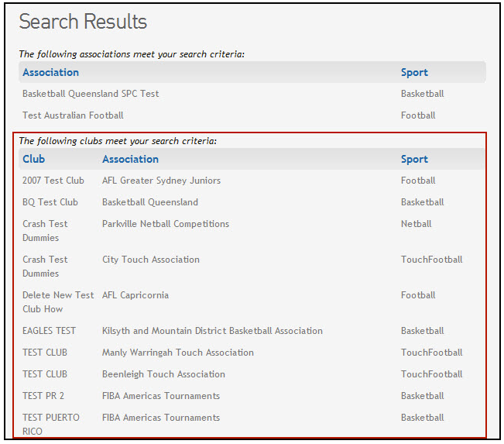This screenshot has width=504, height=444.
Task: Click the EAGLES TEST club
Action: pos(50,331)
